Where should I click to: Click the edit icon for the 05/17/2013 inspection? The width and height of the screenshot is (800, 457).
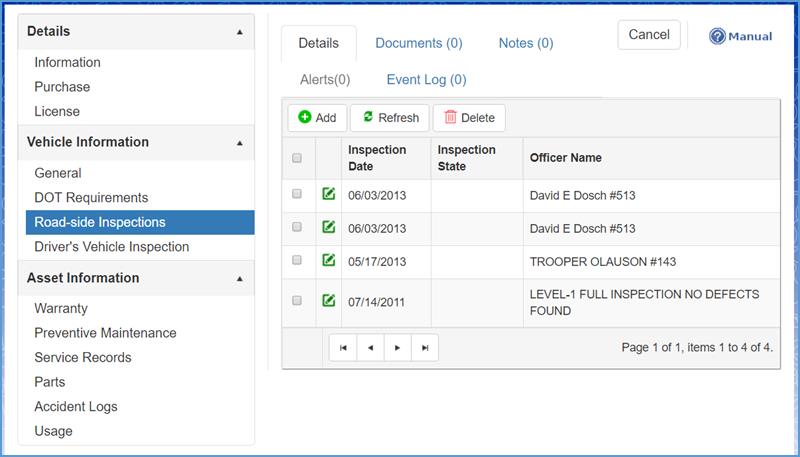[x=329, y=261]
